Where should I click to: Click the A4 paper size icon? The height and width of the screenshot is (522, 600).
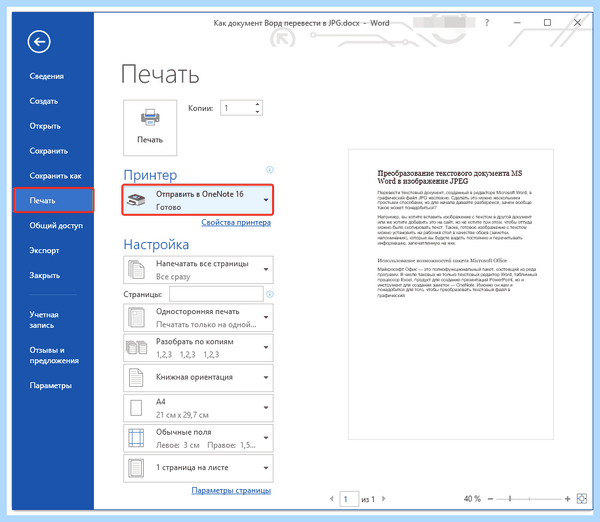pos(136,408)
